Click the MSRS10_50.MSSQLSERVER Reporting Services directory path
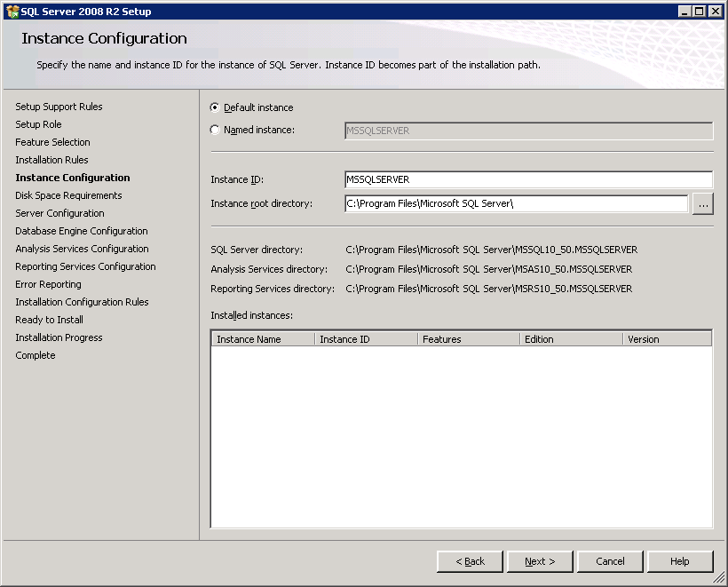This screenshot has height=587, width=728. point(489,289)
